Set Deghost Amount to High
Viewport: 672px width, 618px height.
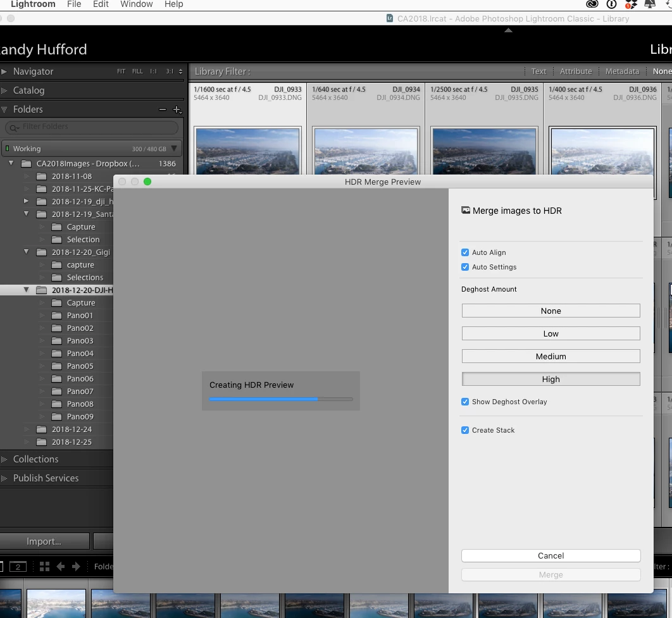tap(551, 379)
